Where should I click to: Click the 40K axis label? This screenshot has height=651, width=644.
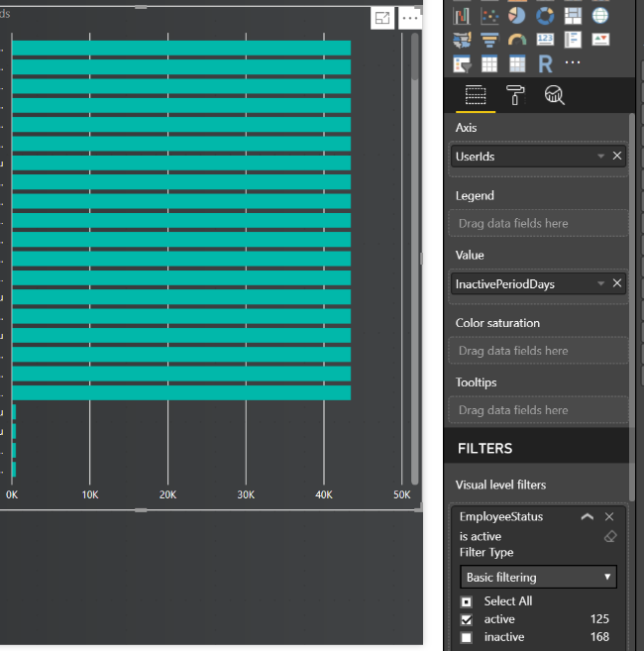[x=324, y=494]
